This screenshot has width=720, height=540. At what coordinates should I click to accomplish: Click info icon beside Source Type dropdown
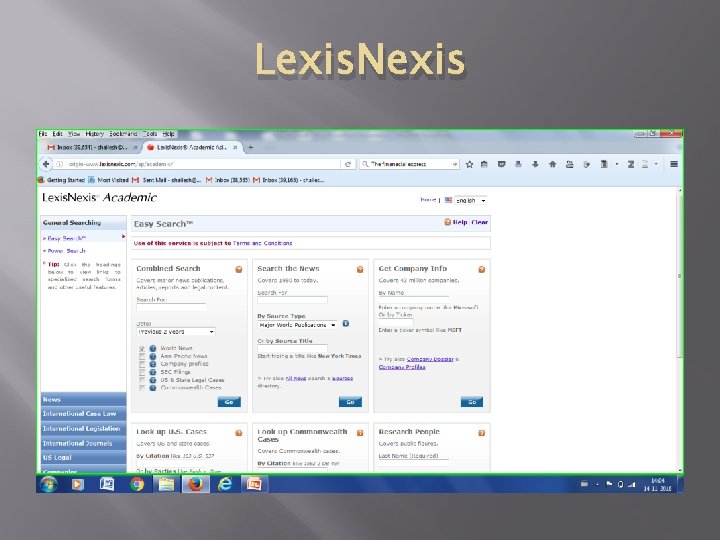coord(346,324)
